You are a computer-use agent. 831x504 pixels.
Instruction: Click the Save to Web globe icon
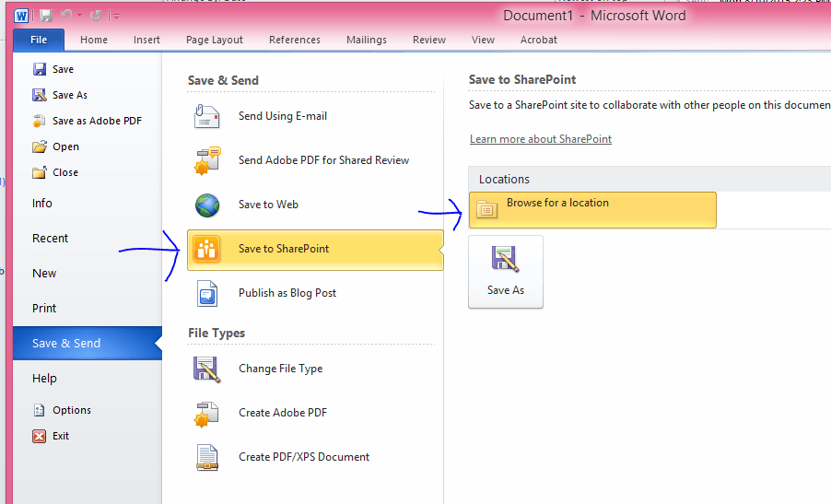tap(207, 205)
